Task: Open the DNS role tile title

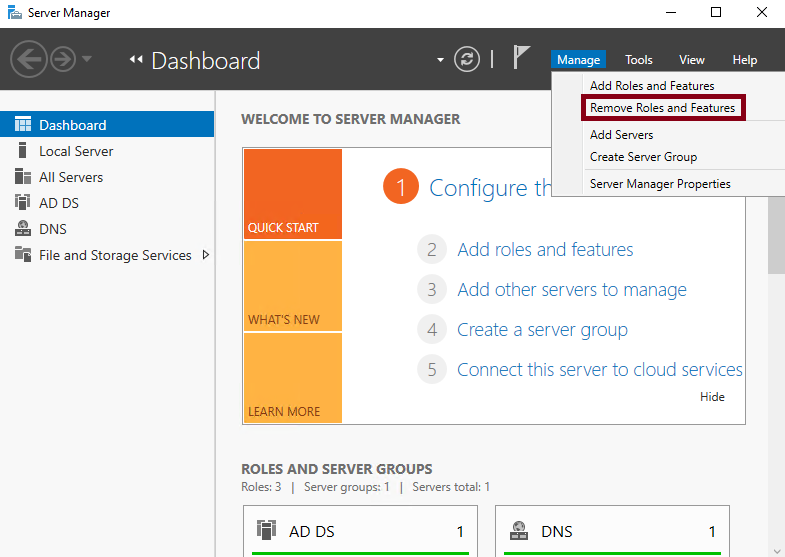Action: [x=556, y=531]
